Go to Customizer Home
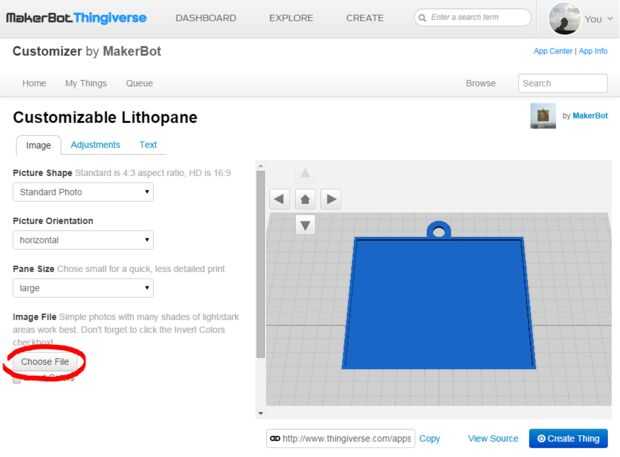The height and width of the screenshot is (457, 620). pyautogui.click(x=34, y=83)
